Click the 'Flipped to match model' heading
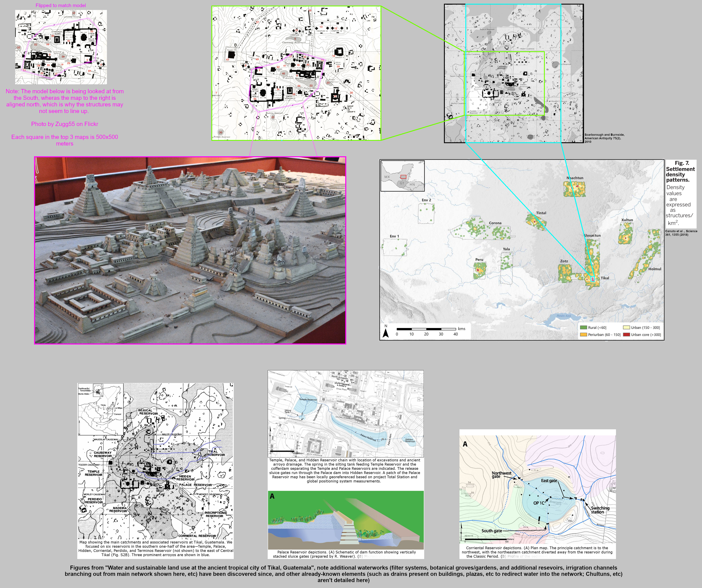This screenshot has width=702, height=588. (x=61, y=5)
